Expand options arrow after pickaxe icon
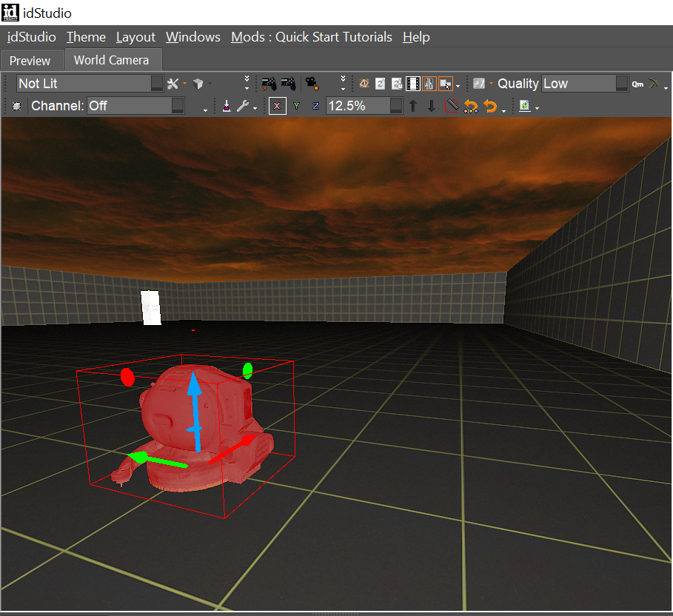Viewport: 673px width, 616px height. [x=666, y=87]
